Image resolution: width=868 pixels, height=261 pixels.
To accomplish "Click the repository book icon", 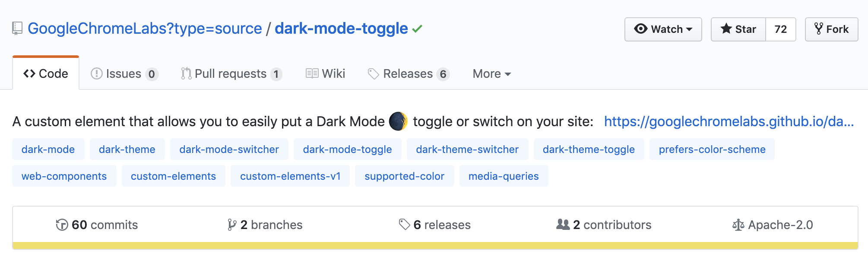I will [x=17, y=29].
